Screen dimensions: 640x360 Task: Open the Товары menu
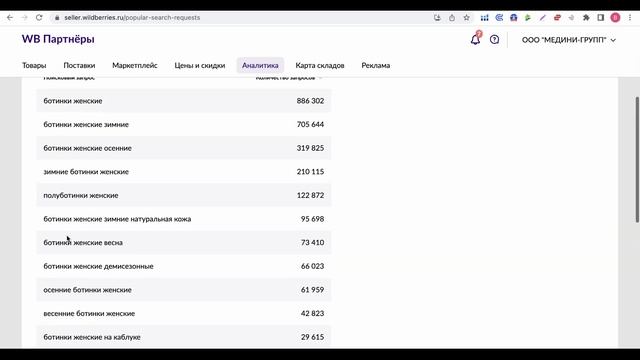click(34, 65)
